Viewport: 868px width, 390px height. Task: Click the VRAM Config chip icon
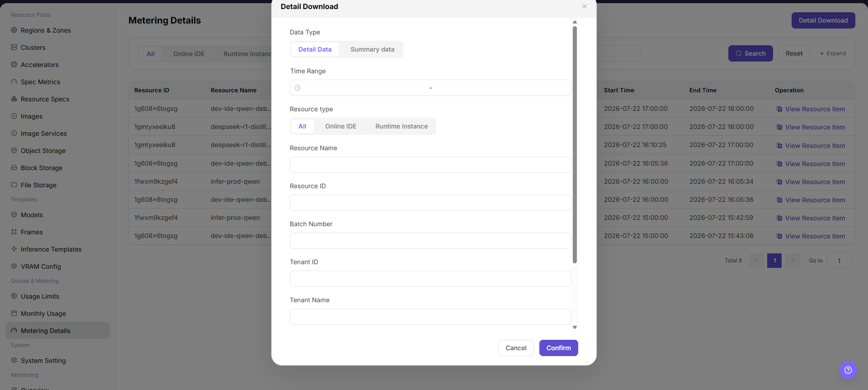14,266
